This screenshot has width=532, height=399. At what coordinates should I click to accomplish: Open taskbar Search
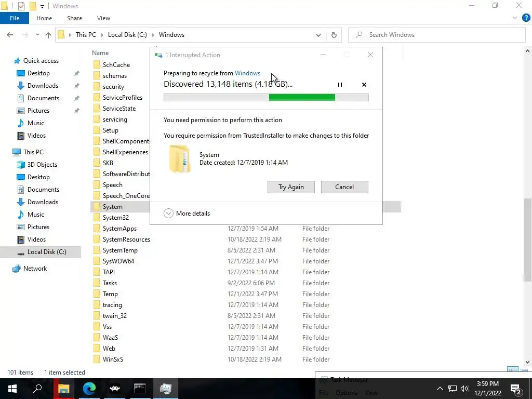coord(37,389)
